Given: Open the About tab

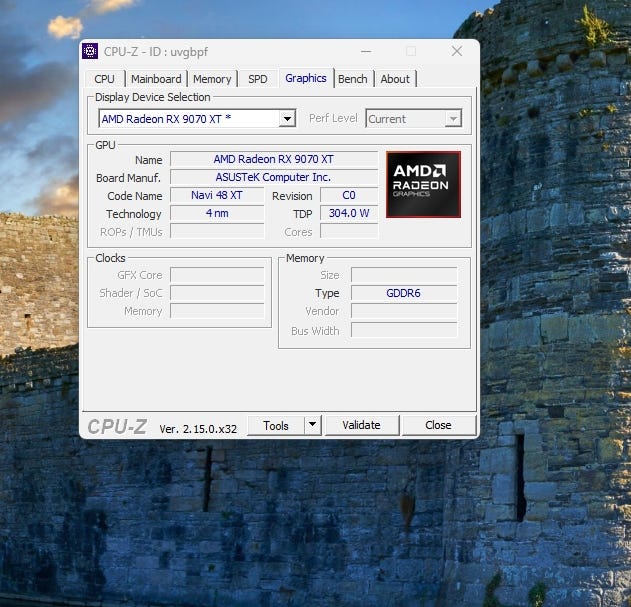Looking at the screenshot, I should tap(395, 79).
